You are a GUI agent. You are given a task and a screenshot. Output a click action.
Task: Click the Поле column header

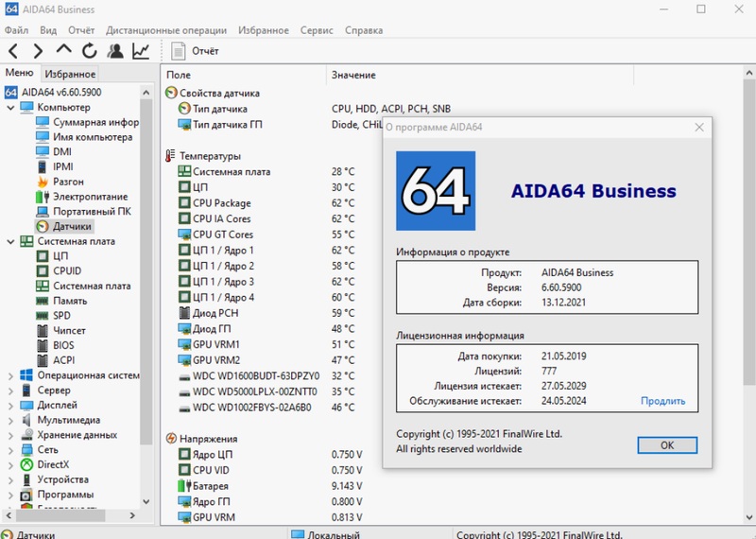(244, 75)
